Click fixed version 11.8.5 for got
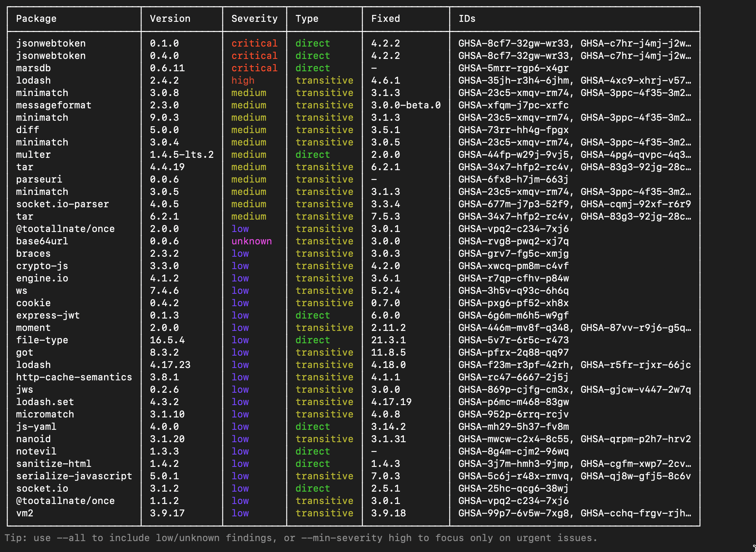 (x=389, y=352)
